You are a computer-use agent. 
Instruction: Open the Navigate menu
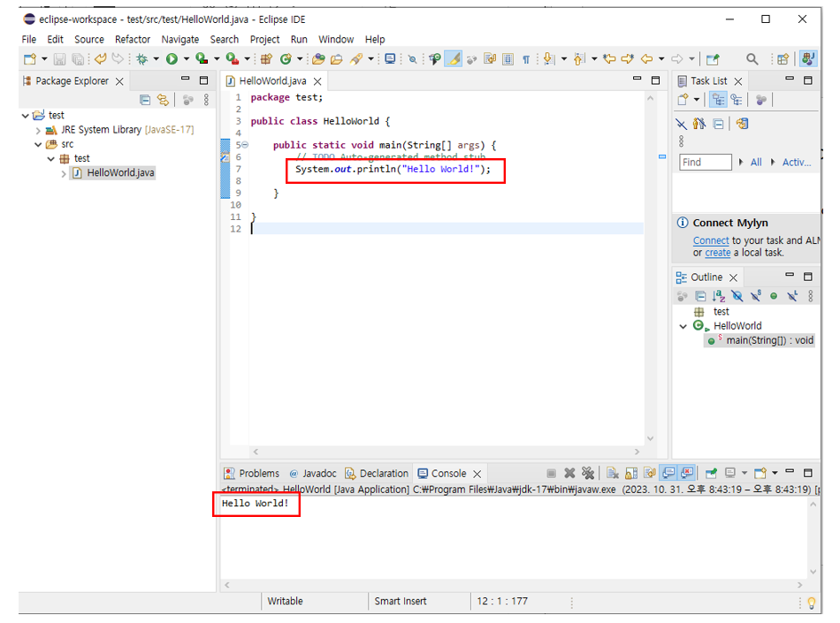(x=180, y=39)
